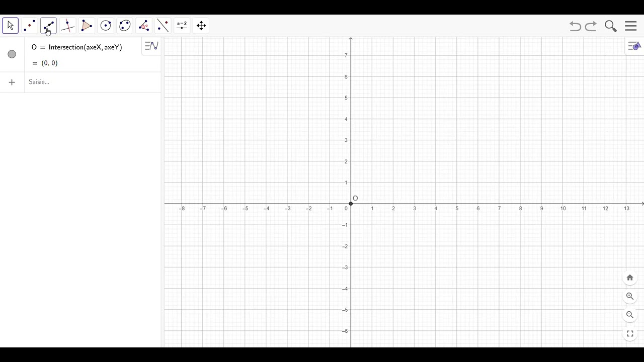This screenshot has width=644, height=362.
Task: Undo the last action
Action: pos(575,26)
